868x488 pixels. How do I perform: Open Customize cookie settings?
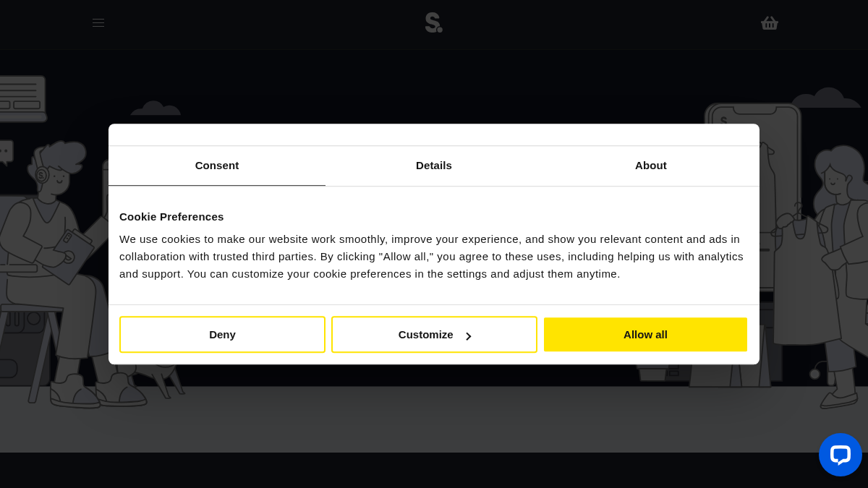[x=434, y=335]
